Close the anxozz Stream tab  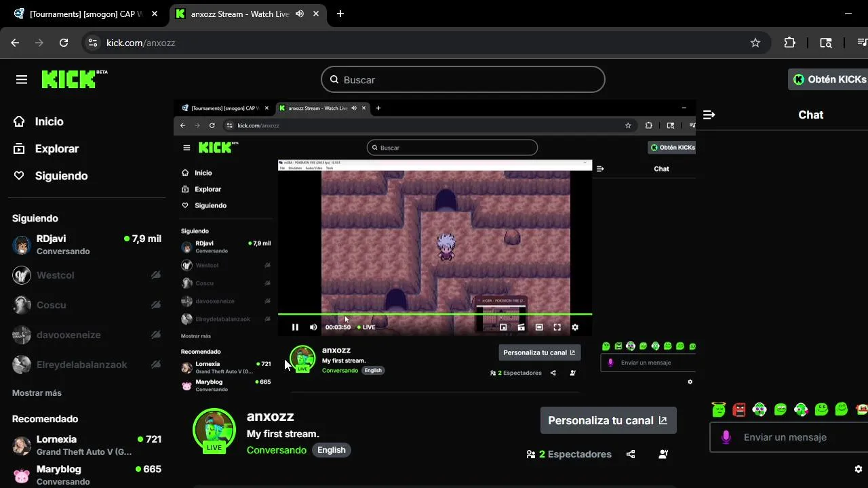pos(315,14)
